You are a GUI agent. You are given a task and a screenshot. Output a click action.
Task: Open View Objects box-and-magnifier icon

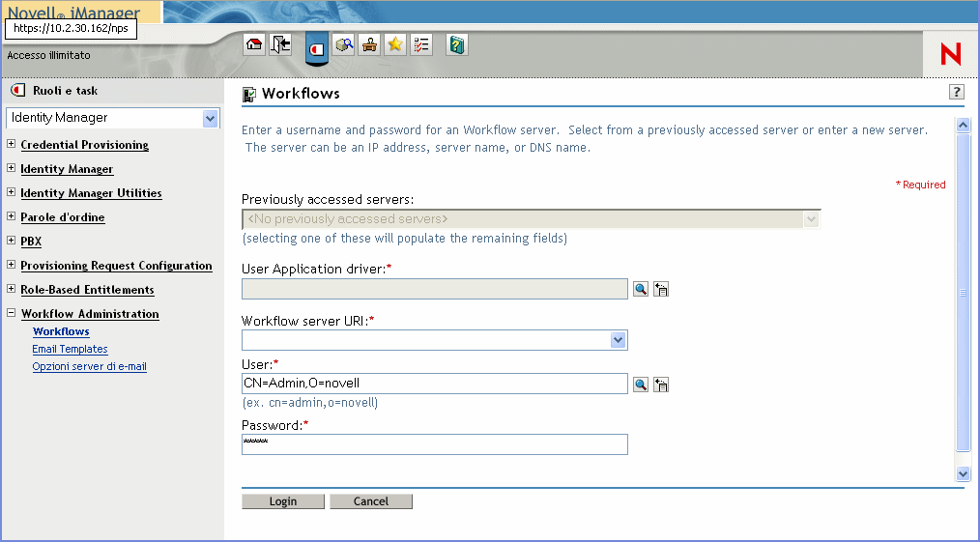pyautogui.click(x=344, y=45)
